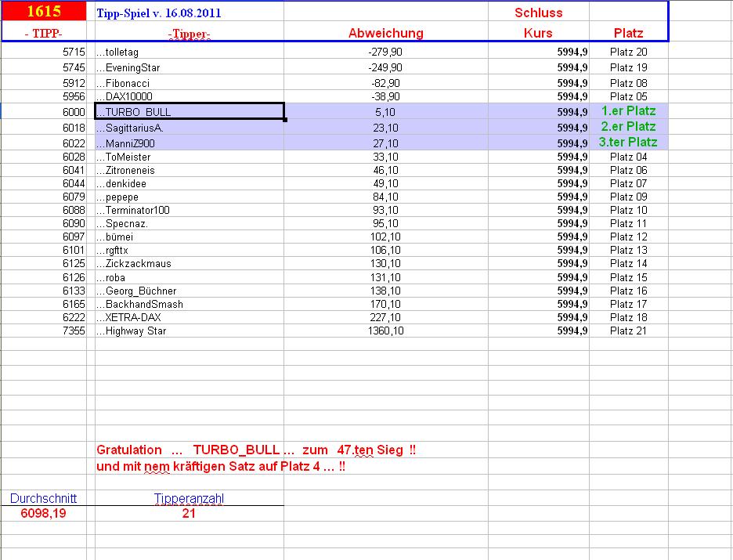Viewport: 733px width, 560px height.
Task: Click tip value 6041
Action: click(74, 171)
